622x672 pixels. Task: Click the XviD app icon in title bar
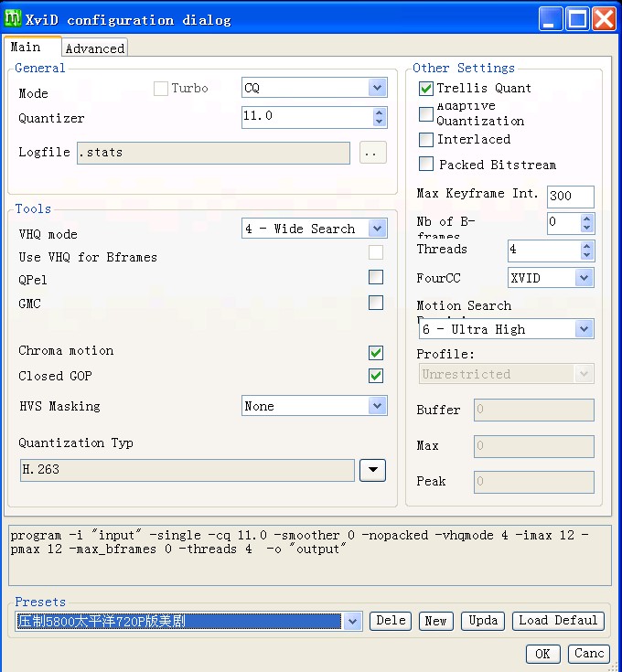tap(13, 19)
